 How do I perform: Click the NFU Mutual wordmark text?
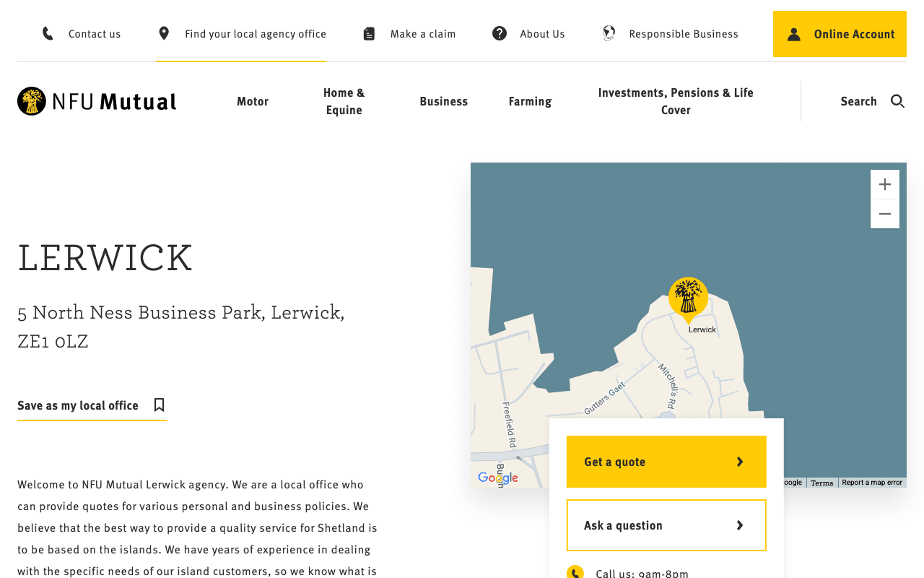(114, 101)
